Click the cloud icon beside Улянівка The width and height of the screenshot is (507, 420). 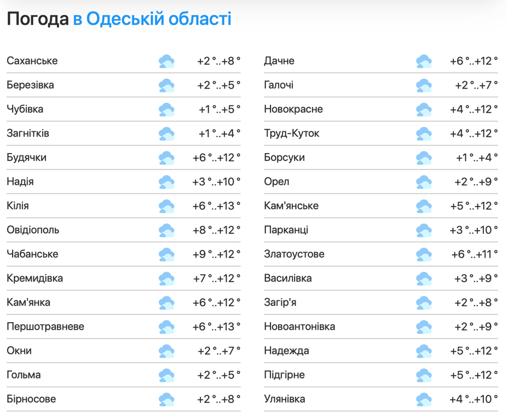(x=424, y=399)
